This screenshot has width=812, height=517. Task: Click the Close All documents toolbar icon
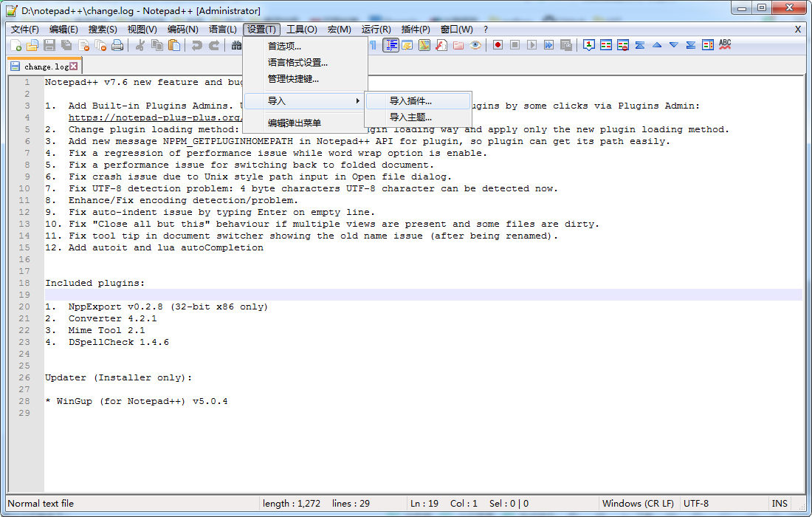point(100,46)
